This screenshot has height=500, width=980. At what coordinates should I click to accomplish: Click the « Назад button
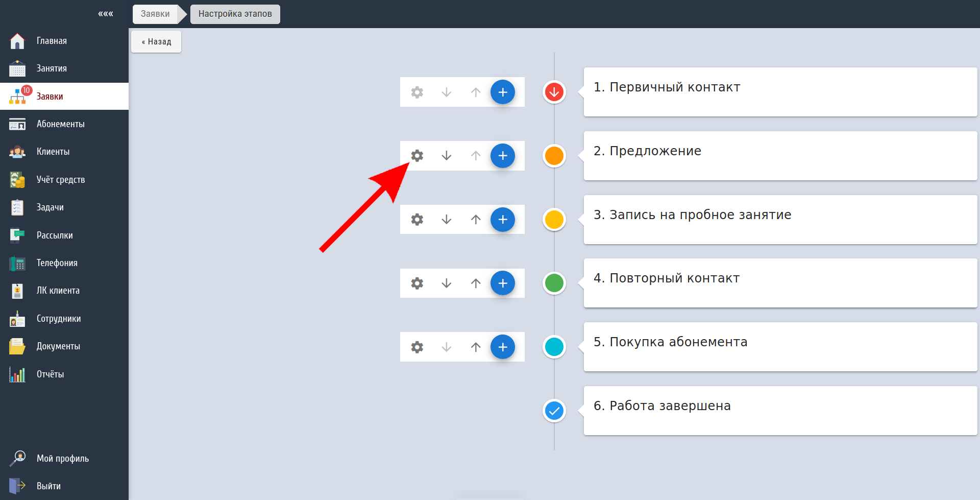click(x=156, y=42)
